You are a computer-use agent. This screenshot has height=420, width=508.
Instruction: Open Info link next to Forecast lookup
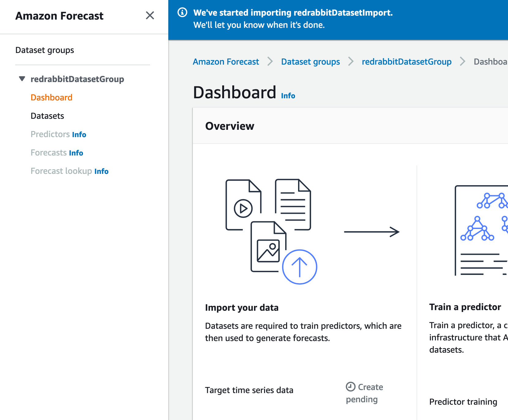[101, 171]
